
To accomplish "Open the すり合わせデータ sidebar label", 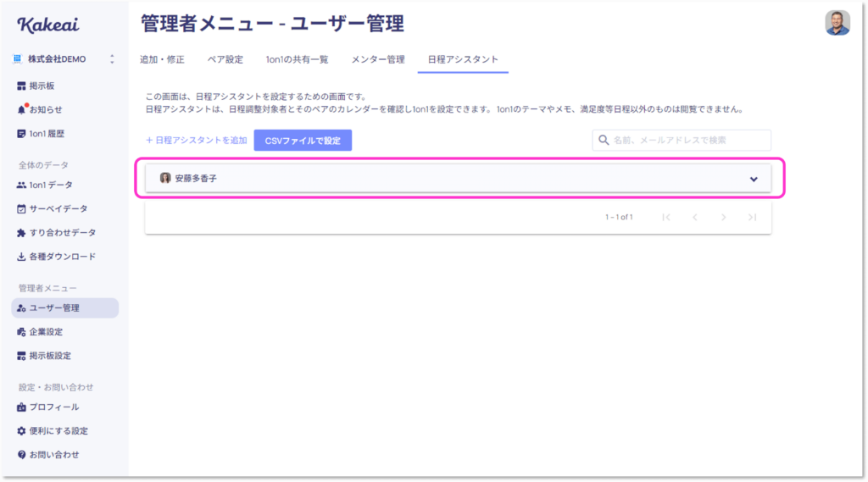I will (x=63, y=232).
